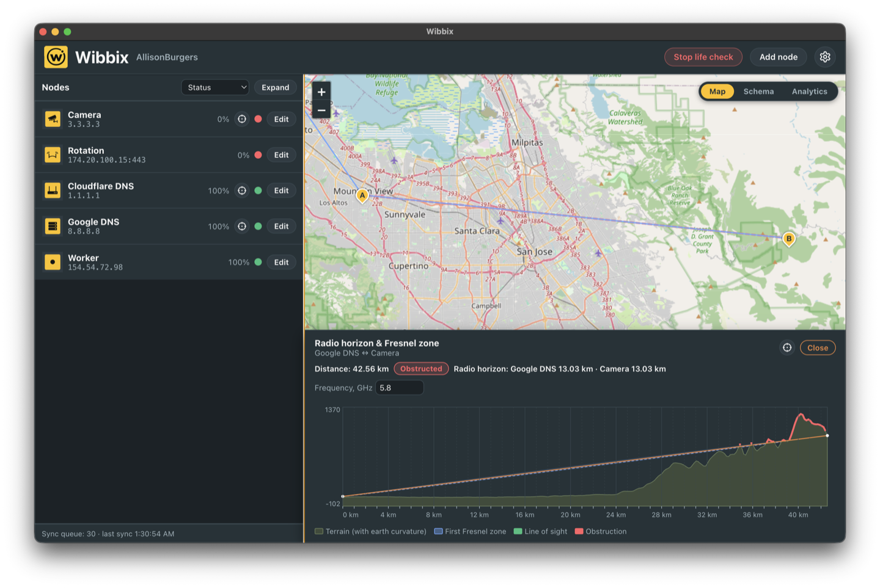Center map on link via crosshair icon
The height and width of the screenshot is (588, 880).
787,347
